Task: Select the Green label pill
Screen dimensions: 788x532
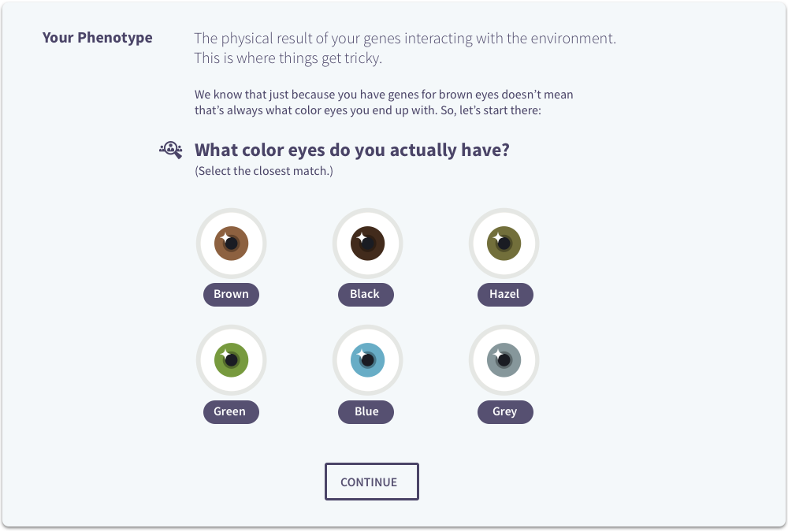Action: (231, 412)
